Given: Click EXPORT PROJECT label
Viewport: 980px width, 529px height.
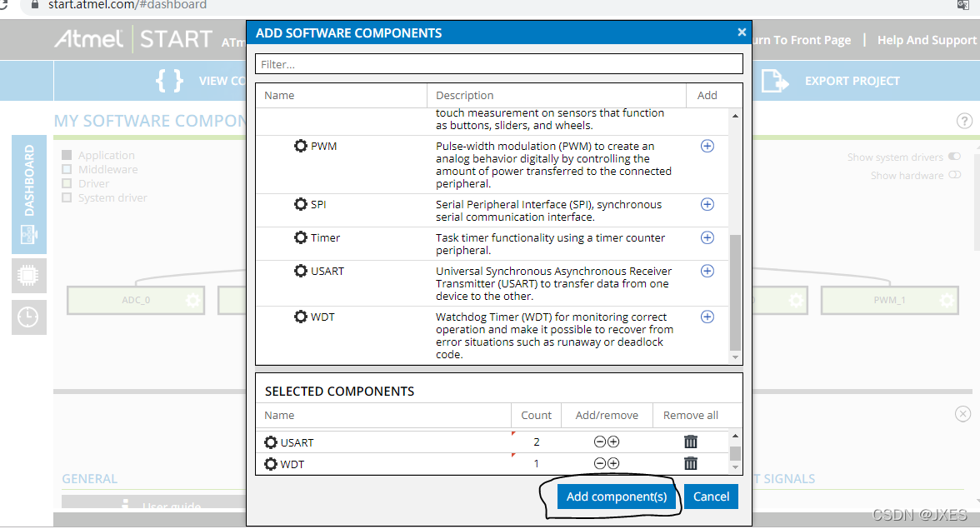Looking at the screenshot, I should click(852, 81).
